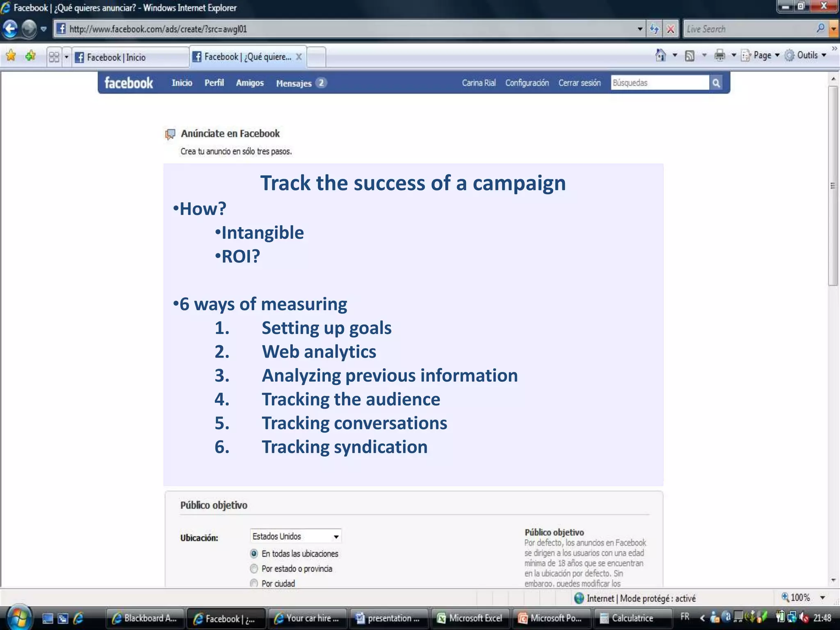Click the Anúnciate en Facebook megaphone icon

(170, 134)
